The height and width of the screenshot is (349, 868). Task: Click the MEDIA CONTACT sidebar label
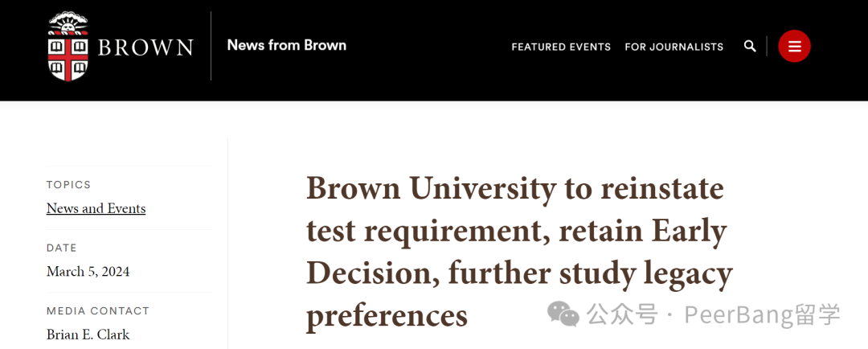point(98,310)
